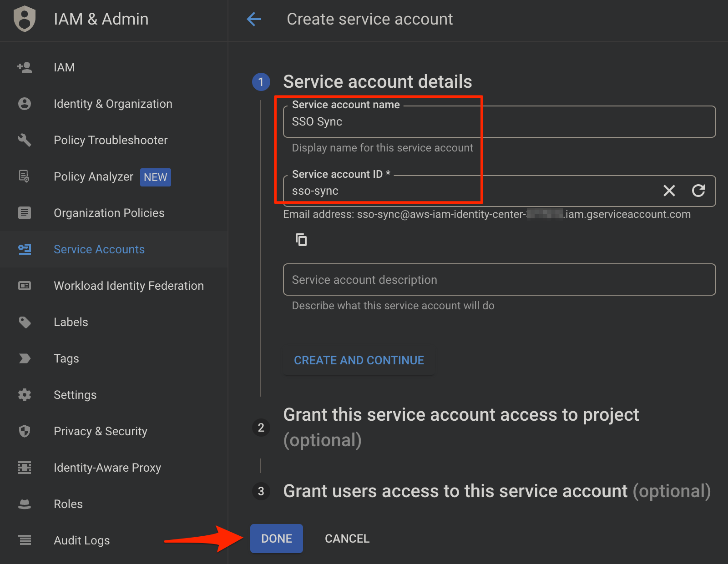728x564 pixels.
Task: Click the Audit Logs lines icon
Action: tap(25, 540)
